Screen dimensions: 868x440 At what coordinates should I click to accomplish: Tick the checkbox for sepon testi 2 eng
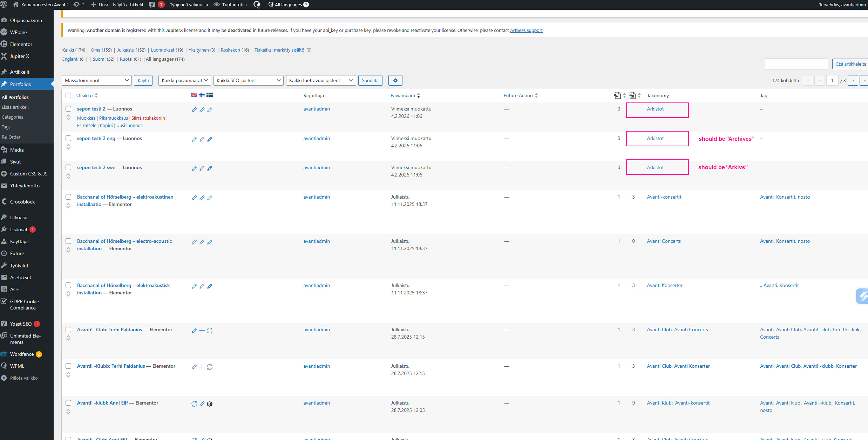[x=68, y=138]
